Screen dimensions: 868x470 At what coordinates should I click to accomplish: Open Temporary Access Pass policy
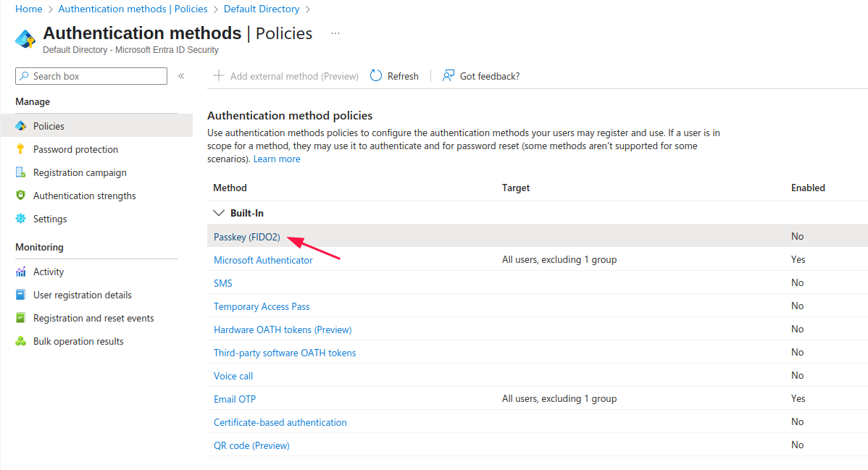coord(262,306)
